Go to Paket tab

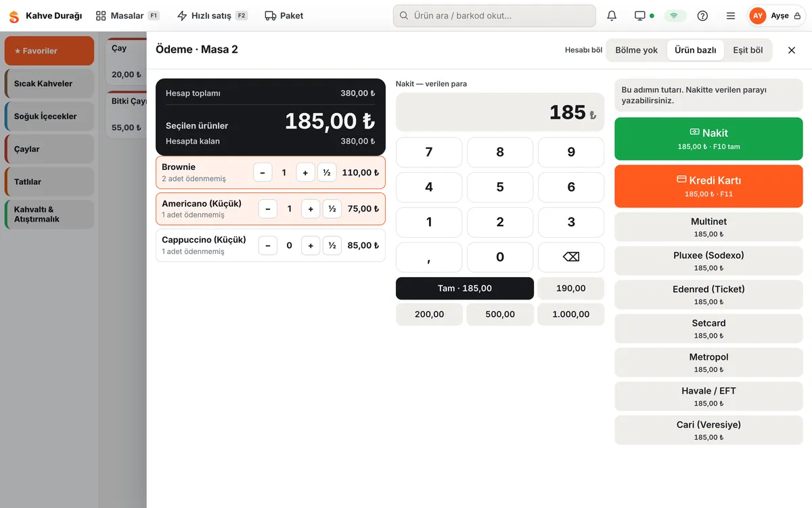coord(284,16)
